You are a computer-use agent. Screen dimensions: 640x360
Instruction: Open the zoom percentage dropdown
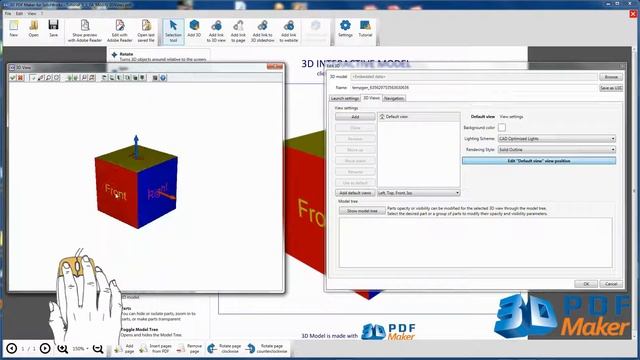coord(80,349)
